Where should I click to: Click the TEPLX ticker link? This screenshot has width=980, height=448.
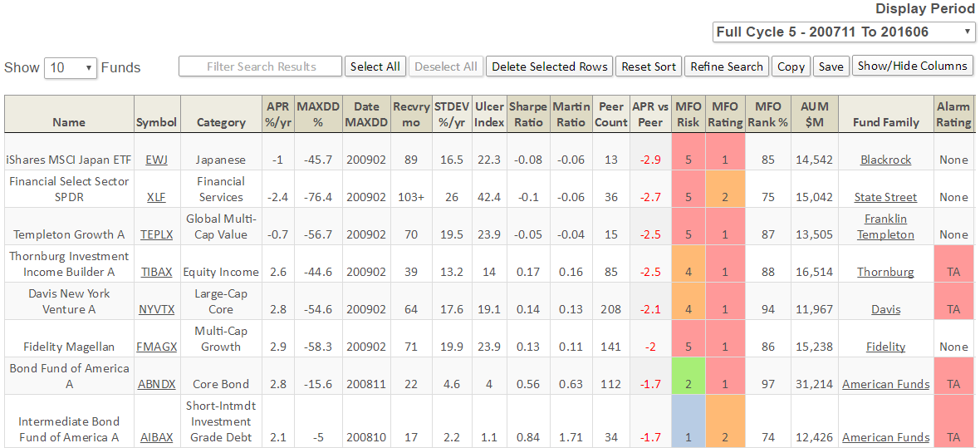[x=157, y=234]
